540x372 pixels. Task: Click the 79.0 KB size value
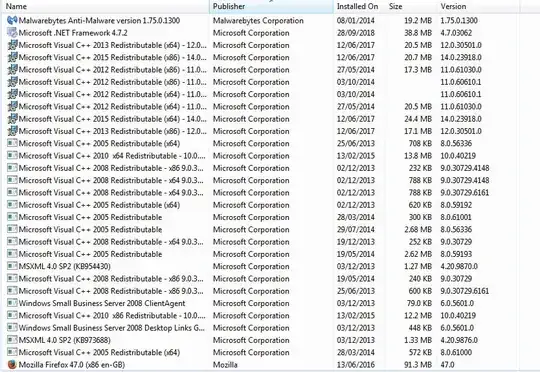point(419,303)
